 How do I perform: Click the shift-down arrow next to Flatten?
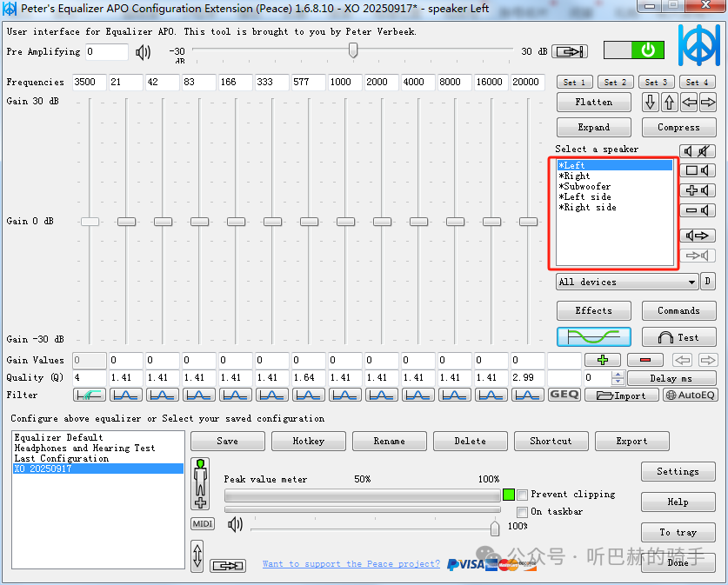pyautogui.click(x=651, y=103)
